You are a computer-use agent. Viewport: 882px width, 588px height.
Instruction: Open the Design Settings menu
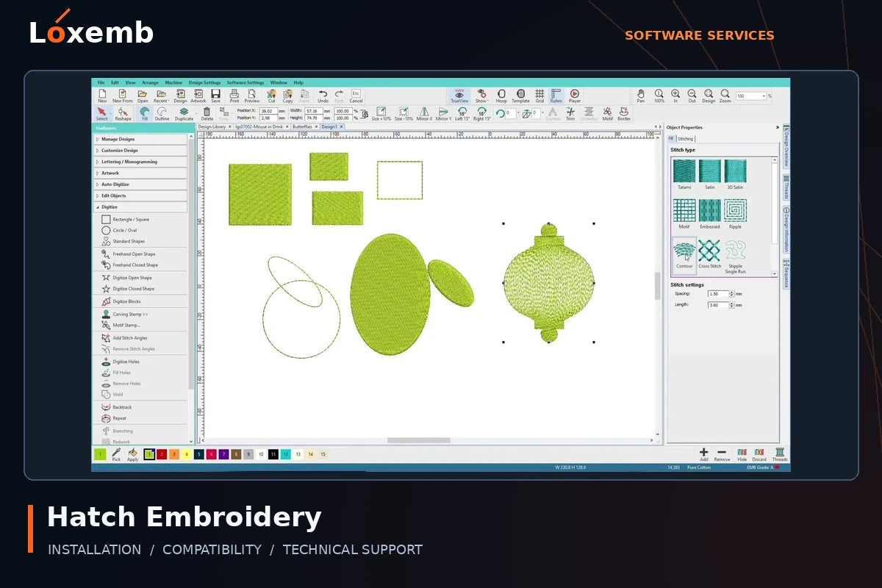(x=204, y=82)
